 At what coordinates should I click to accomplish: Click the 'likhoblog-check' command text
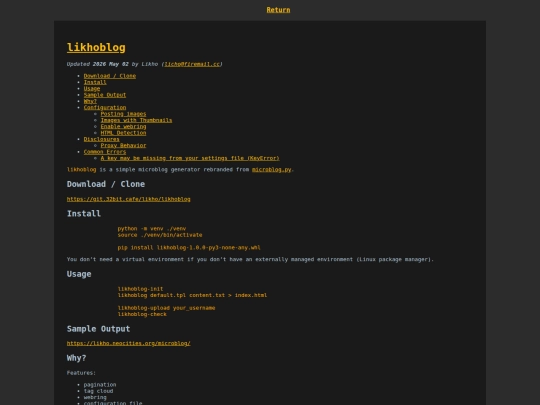coord(142,314)
